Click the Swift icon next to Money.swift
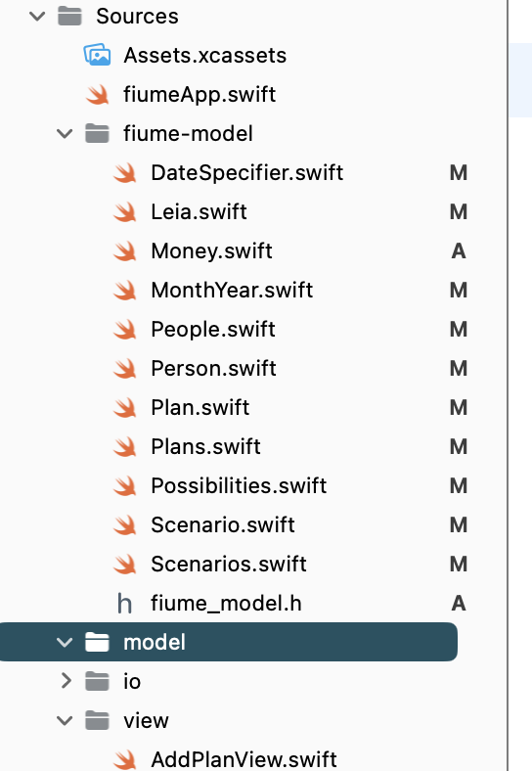 coord(125,250)
